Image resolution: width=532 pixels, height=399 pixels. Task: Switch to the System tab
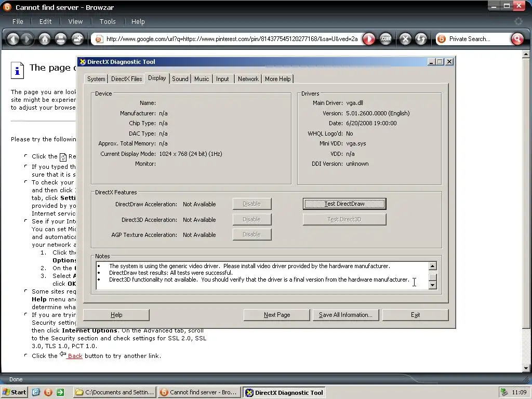pos(96,79)
